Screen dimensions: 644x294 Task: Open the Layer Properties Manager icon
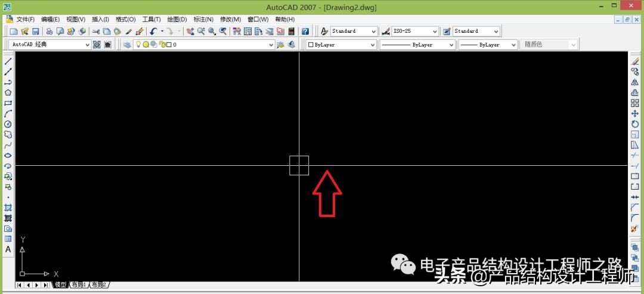click(x=128, y=45)
